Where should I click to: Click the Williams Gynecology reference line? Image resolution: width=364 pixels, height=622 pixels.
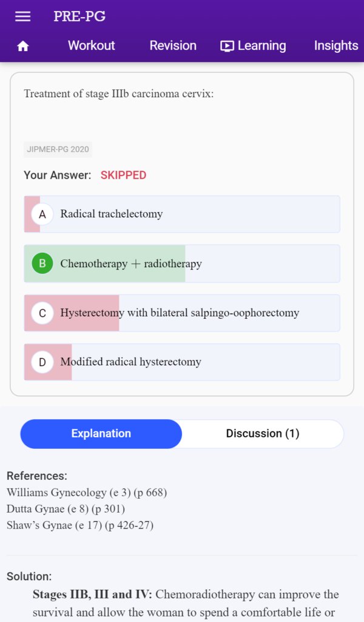click(87, 493)
